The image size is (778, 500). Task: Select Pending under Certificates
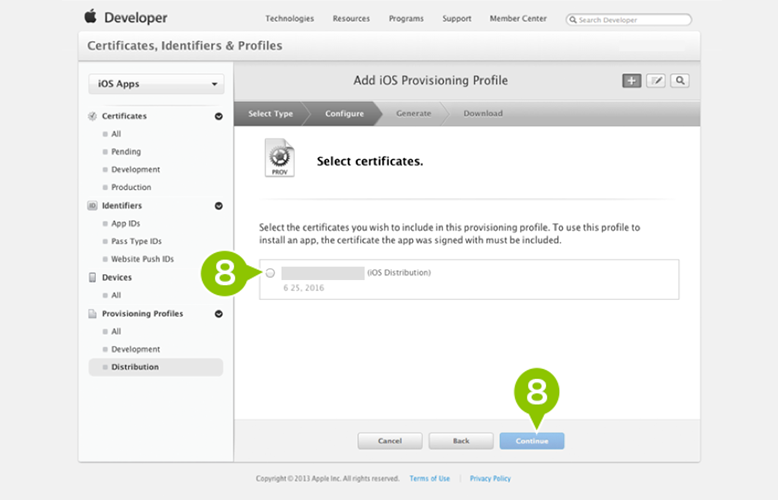coord(126,152)
